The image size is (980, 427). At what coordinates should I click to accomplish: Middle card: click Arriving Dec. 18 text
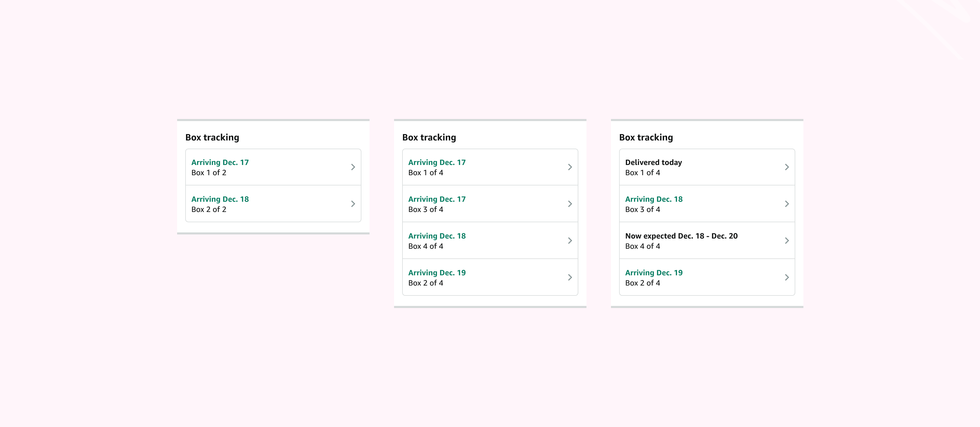point(437,236)
